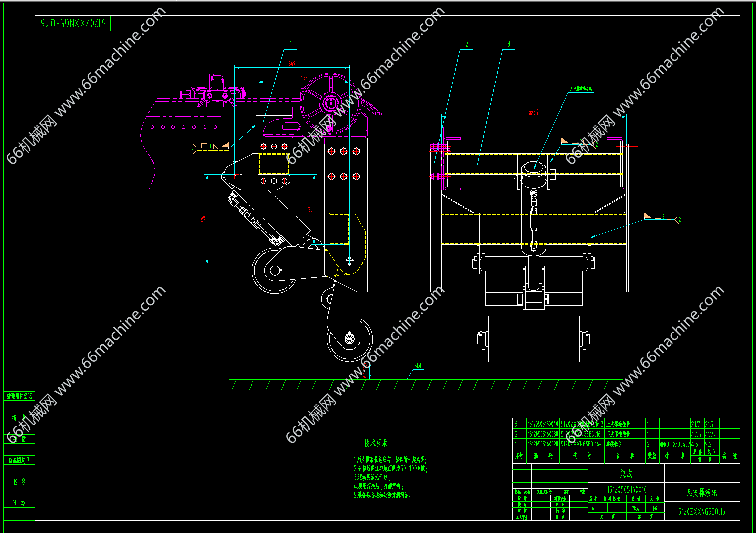Image resolution: width=756 pixels, height=533 pixels.
Task: Click the code 15120505160010 in title block
Action: click(x=626, y=489)
